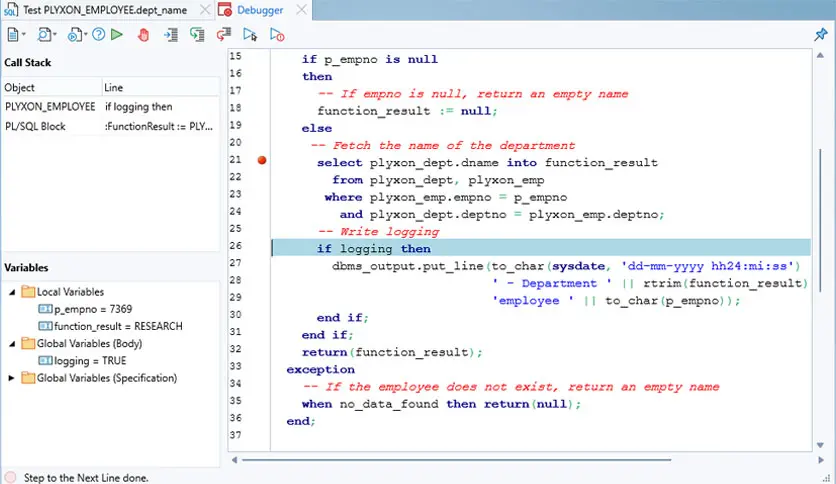
Task: Select PL/SQL Block call stack row
Action: click(x=110, y=126)
